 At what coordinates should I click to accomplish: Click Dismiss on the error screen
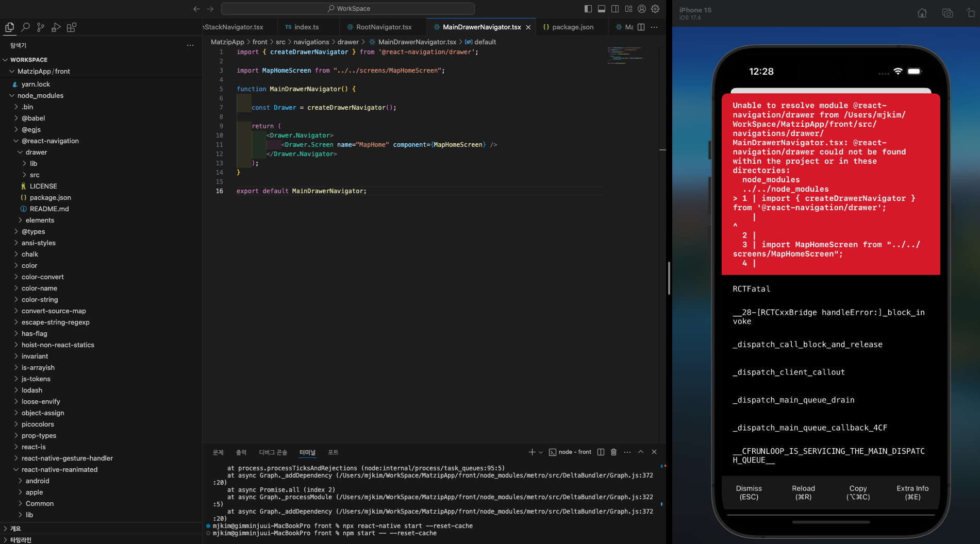[749, 492]
